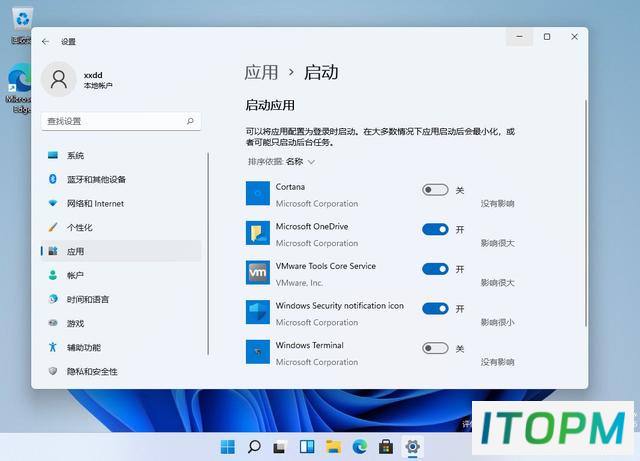The height and width of the screenshot is (461, 640).
Task: Click the Windows Terminal app icon
Action: click(258, 352)
